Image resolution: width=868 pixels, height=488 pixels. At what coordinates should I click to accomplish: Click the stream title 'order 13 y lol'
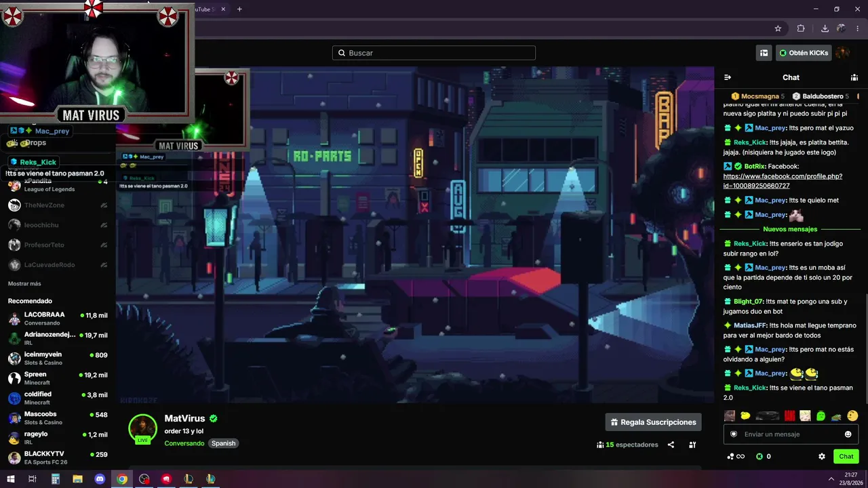pyautogui.click(x=184, y=431)
